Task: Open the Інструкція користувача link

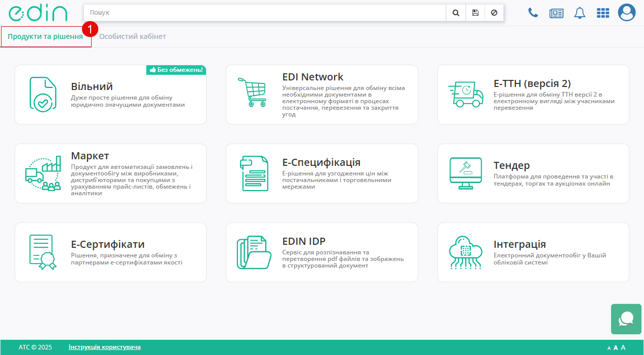Action: [x=105, y=347]
